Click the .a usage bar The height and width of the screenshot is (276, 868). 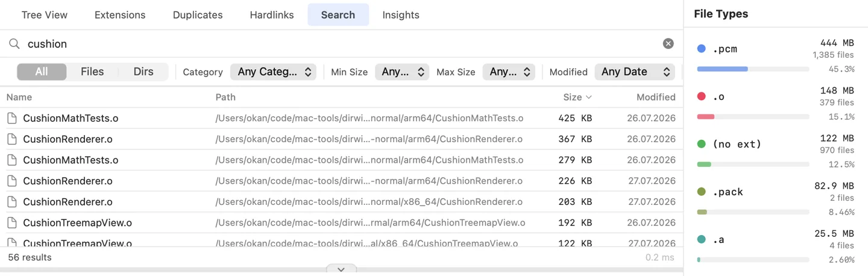[x=753, y=260]
